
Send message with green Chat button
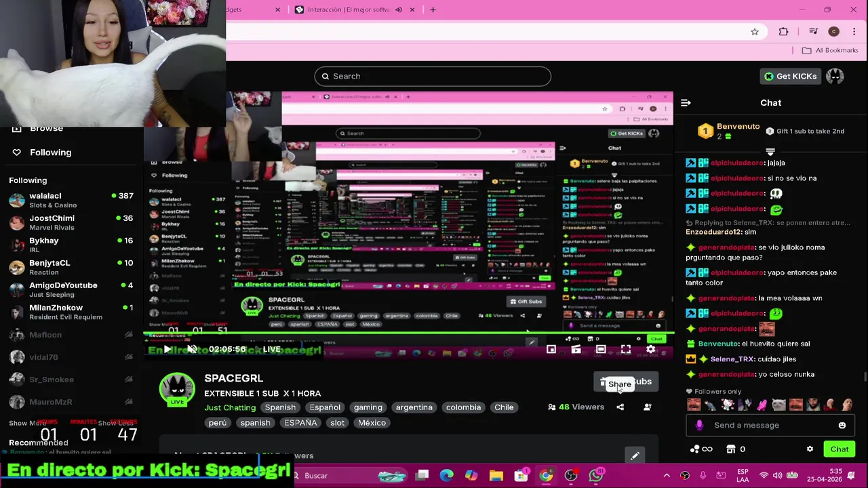pyautogui.click(x=840, y=449)
